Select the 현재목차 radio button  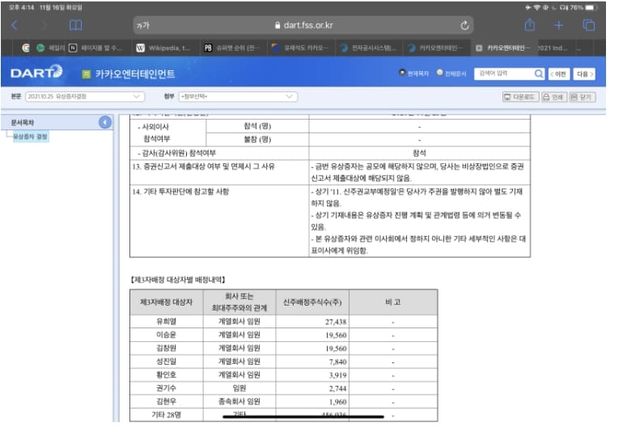402,73
